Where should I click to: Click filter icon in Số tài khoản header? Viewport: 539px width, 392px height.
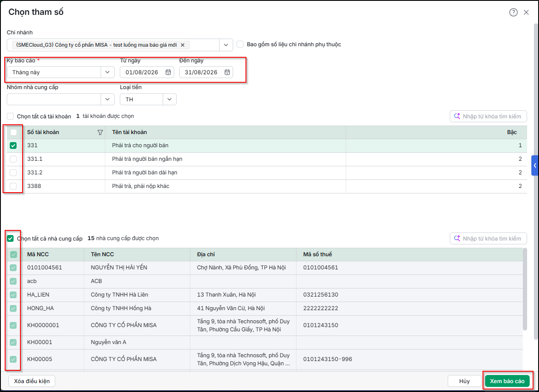tap(100, 132)
